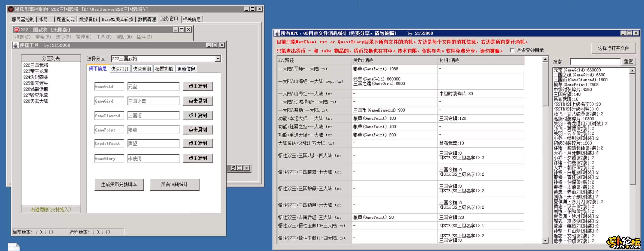Select 223帝王龙渊 in partition list
The image size is (644, 251).
[x=36, y=71]
